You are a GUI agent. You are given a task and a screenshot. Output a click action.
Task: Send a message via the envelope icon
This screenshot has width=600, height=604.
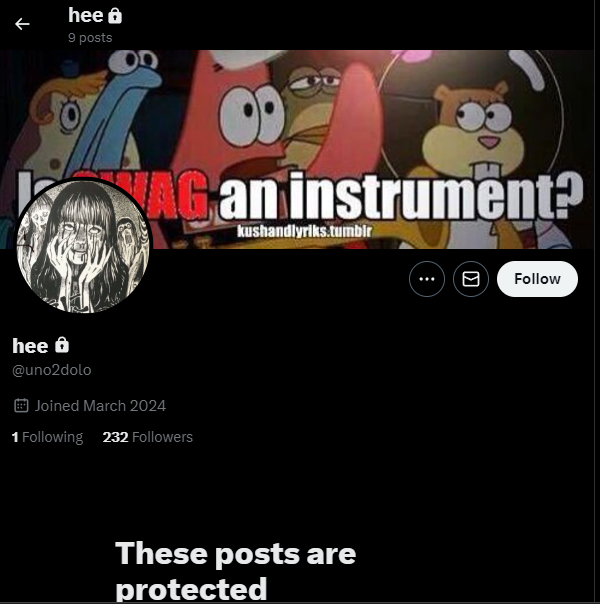471,279
